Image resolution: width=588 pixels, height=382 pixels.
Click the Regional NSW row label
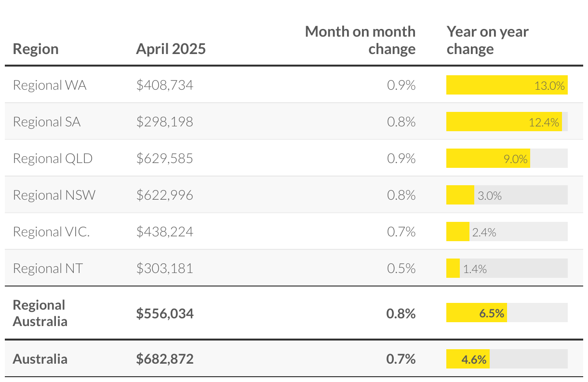(x=54, y=195)
